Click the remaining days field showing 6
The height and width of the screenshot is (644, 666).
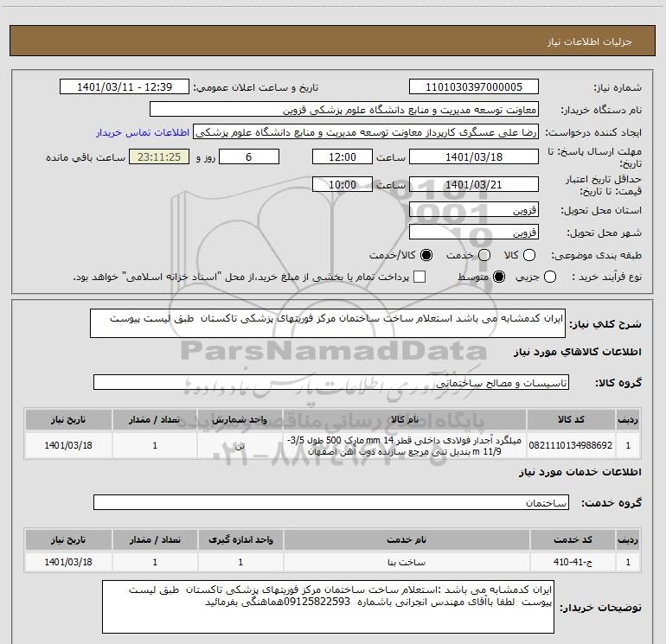[249, 157]
